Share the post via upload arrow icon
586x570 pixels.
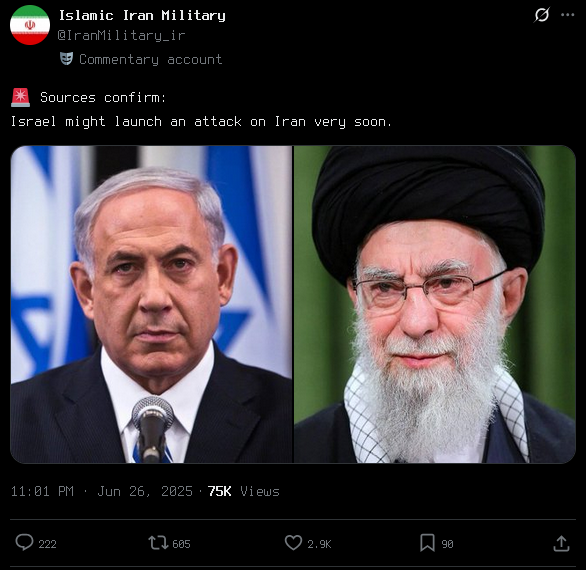click(561, 543)
